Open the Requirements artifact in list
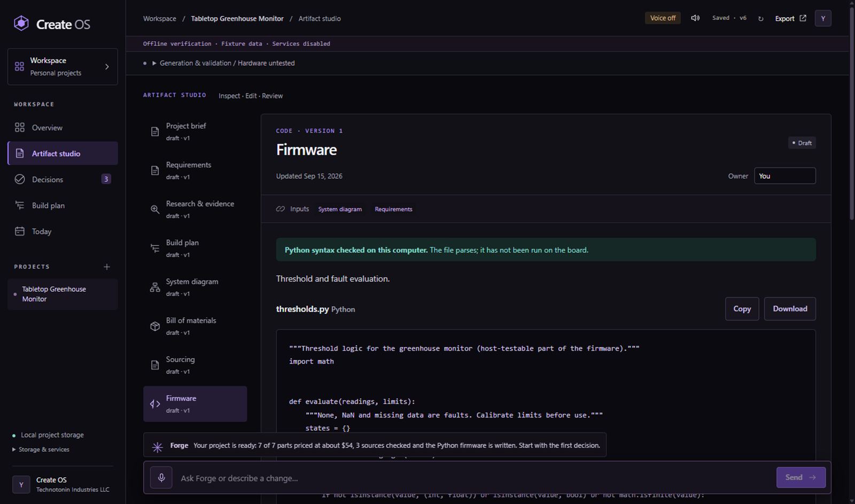855x504 pixels. pos(195,170)
